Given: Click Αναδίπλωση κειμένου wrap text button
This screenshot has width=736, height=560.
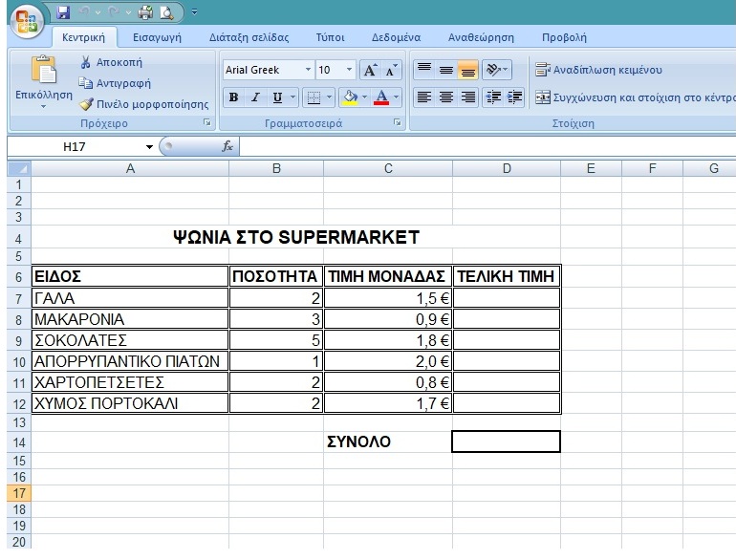Looking at the screenshot, I should (598, 70).
